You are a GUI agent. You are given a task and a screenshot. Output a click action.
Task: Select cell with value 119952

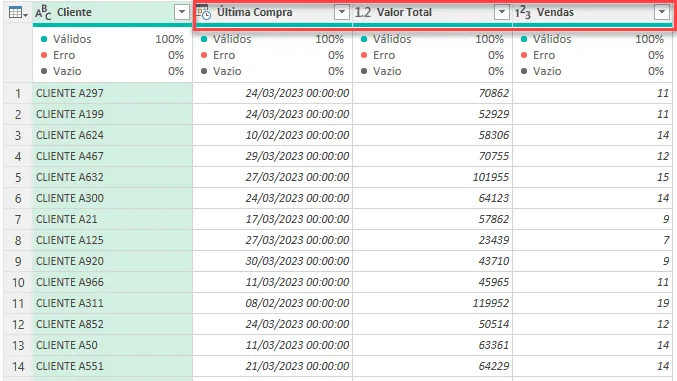(433, 303)
